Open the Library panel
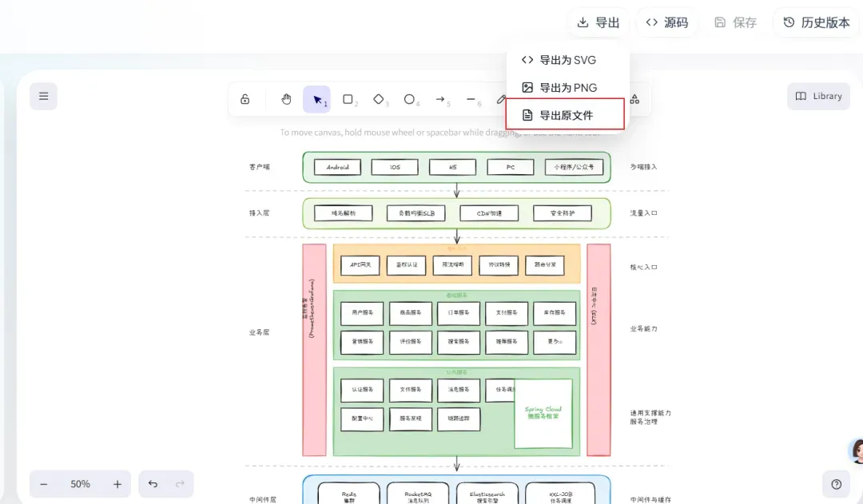The width and height of the screenshot is (863, 504). (818, 97)
